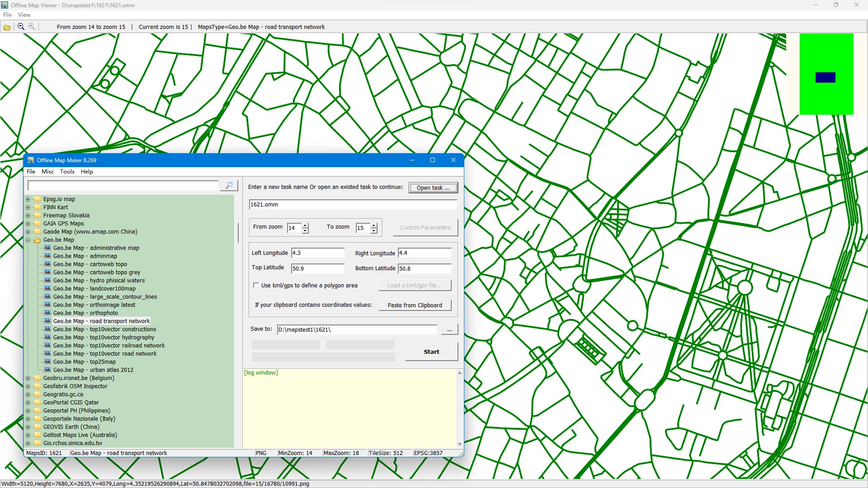Click the Right Longitude input field
The image size is (868, 488).
pyautogui.click(x=425, y=253)
